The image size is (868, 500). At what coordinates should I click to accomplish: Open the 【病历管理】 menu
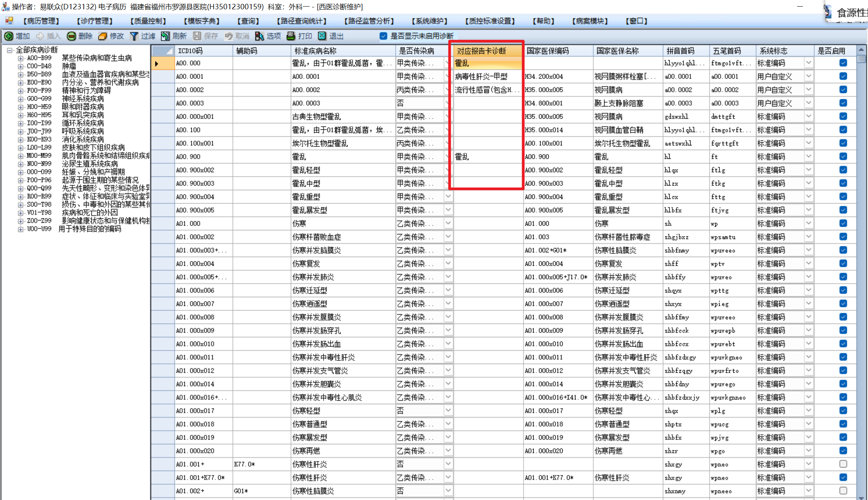41,21
